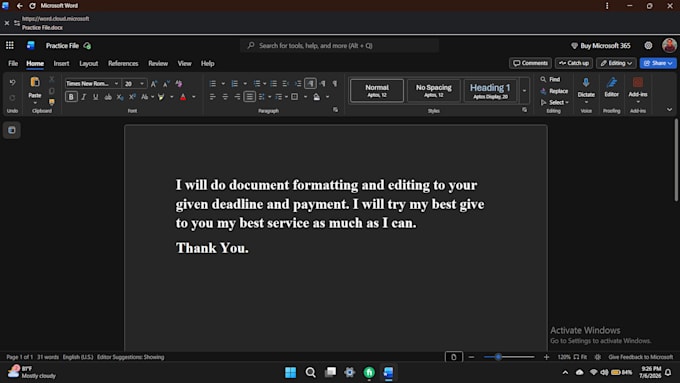Grow the font size with the A-up icon
This screenshot has width=680, height=383.
click(154, 84)
